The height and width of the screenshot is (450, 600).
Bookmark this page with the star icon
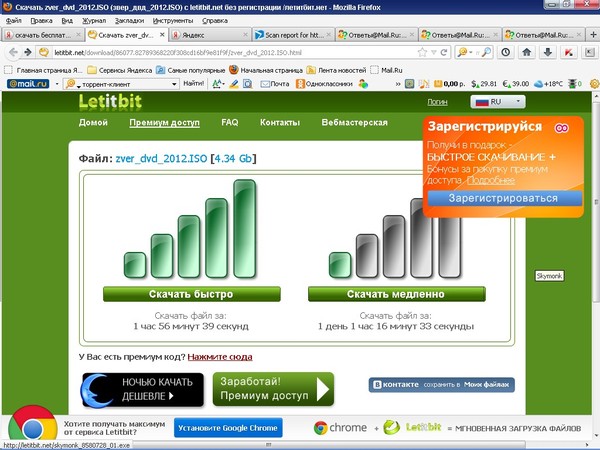pos(422,52)
